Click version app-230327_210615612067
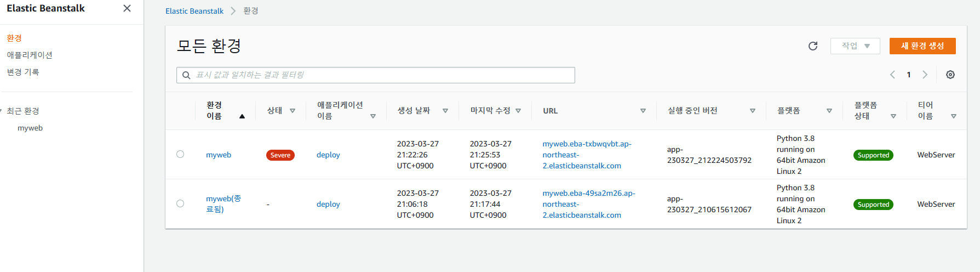The height and width of the screenshot is (272, 980). pos(709,204)
